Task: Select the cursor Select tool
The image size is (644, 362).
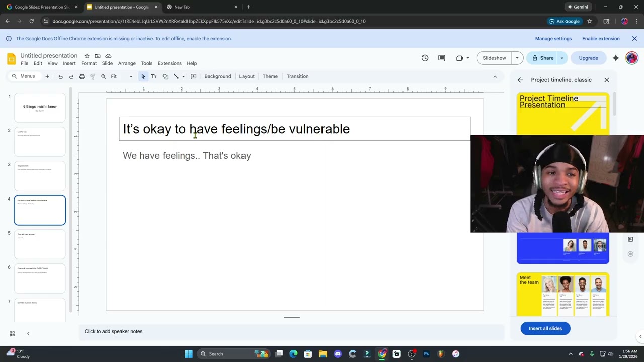Action: [x=143, y=76]
